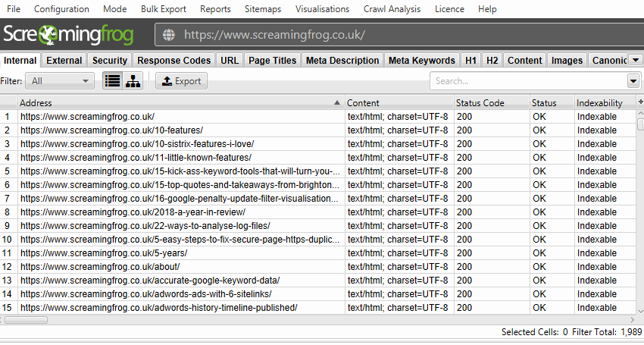Click the Screaming Frog logo
The image size is (644, 345).
(69, 35)
